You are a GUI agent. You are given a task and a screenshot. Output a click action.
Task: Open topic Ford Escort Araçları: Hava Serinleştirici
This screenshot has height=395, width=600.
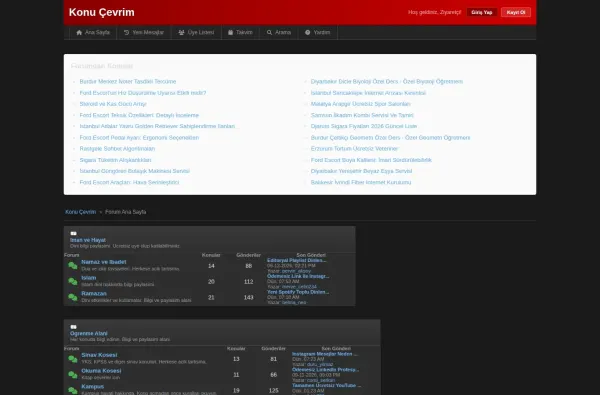tap(129, 182)
